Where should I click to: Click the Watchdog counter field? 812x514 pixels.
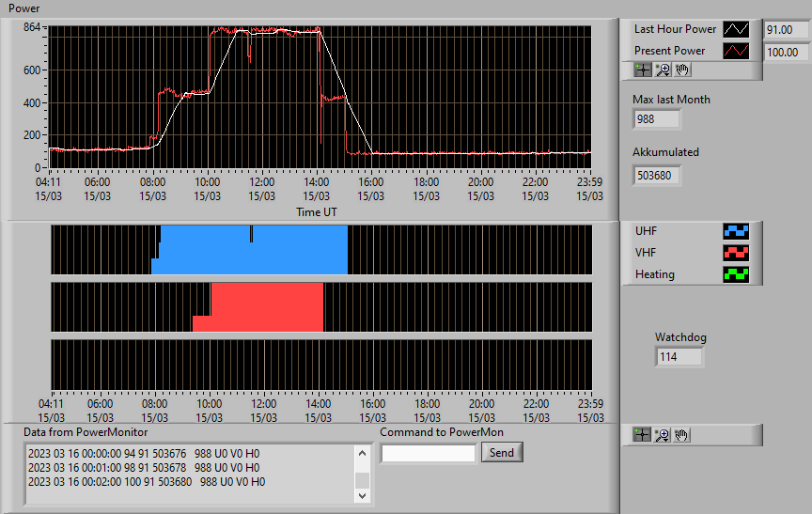(x=679, y=357)
